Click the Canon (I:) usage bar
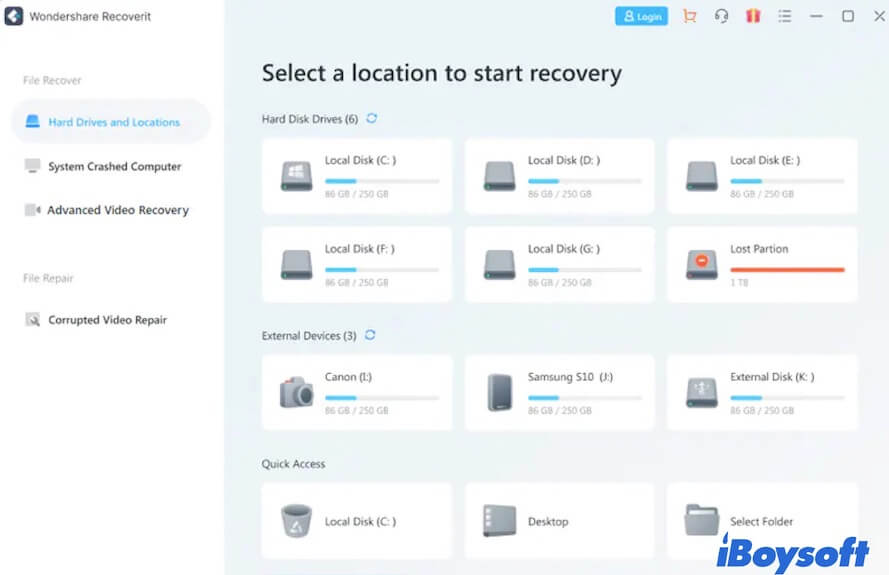 (382, 398)
